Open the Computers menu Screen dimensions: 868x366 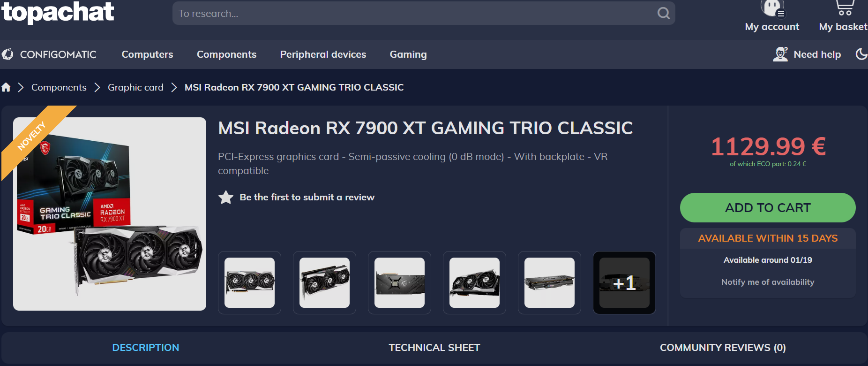point(147,54)
